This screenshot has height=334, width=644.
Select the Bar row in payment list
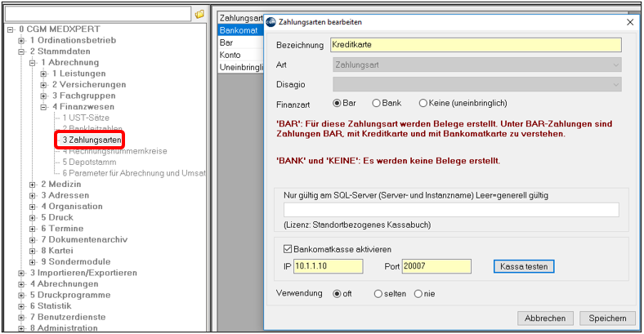[x=240, y=42]
